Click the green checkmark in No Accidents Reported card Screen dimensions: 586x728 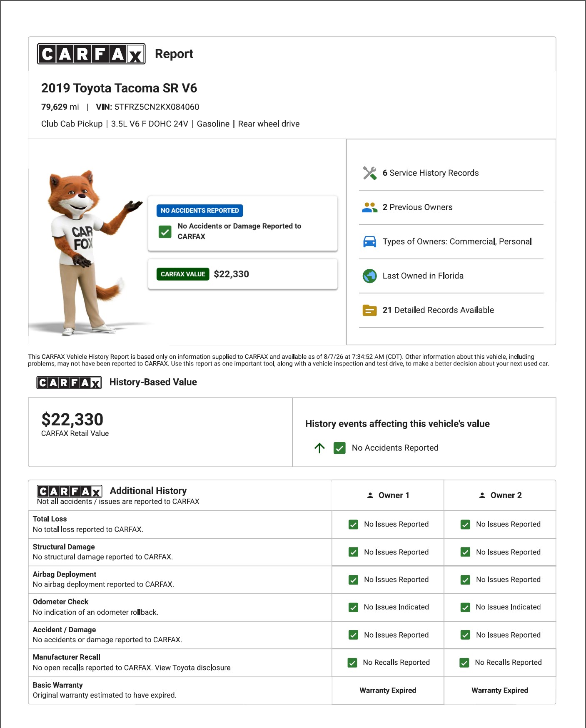coord(165,231)
